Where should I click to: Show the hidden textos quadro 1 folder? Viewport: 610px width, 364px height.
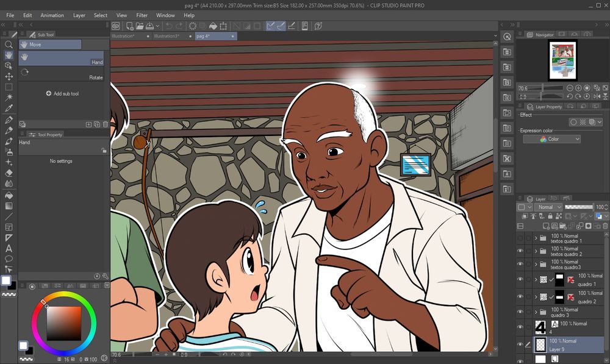coord(520,238)
